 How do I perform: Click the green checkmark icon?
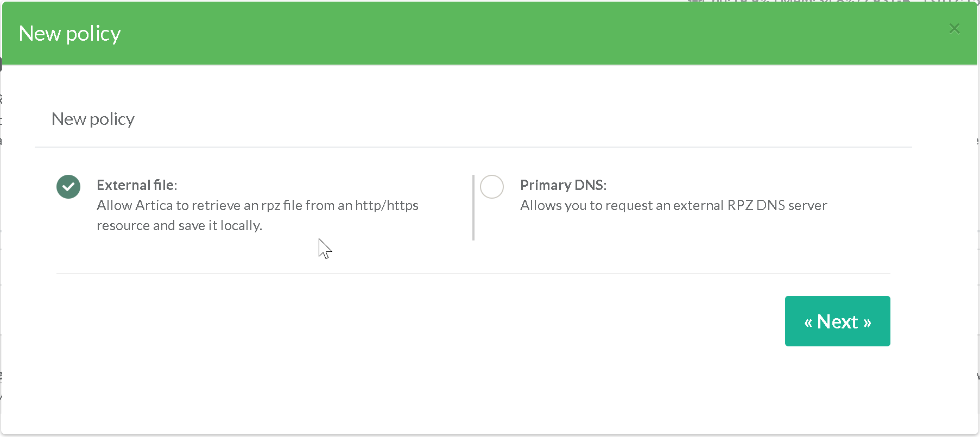click(x=68, y=187)
